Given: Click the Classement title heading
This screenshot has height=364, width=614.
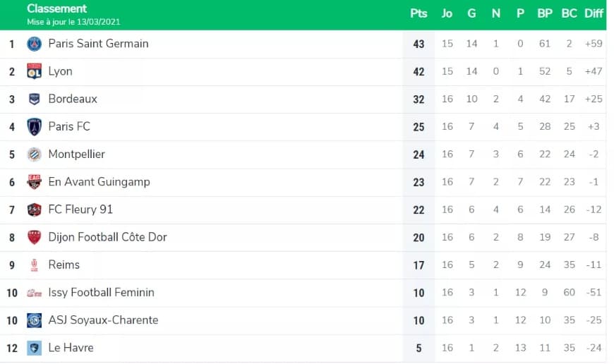Looking at the screenshot, I should point(56,8).
